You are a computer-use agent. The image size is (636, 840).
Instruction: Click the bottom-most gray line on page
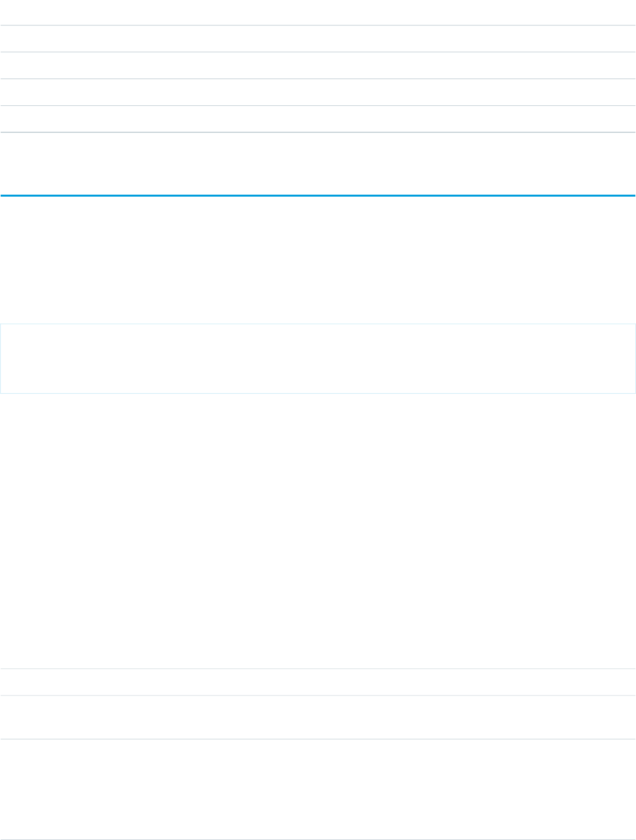317,839
